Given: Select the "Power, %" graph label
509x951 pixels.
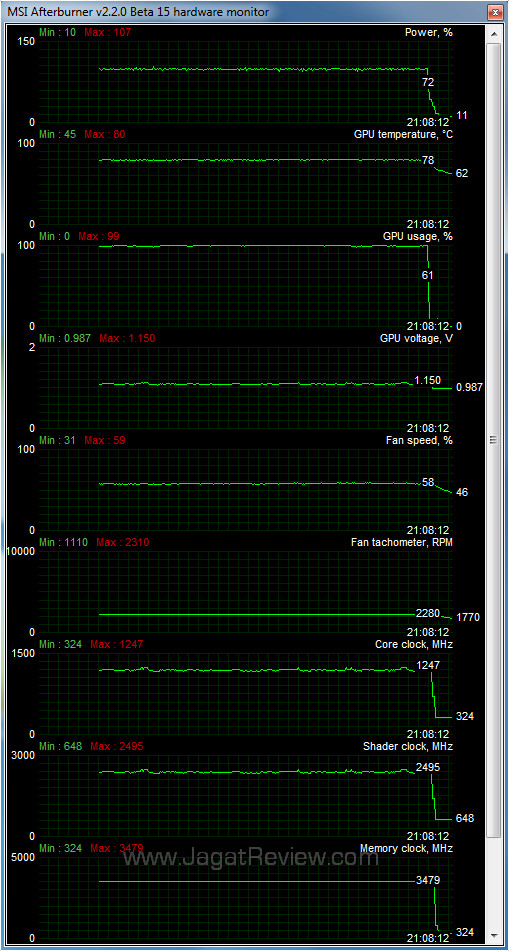Looking at the screenshot, I should pyautogui.click(x=428, y=32).
